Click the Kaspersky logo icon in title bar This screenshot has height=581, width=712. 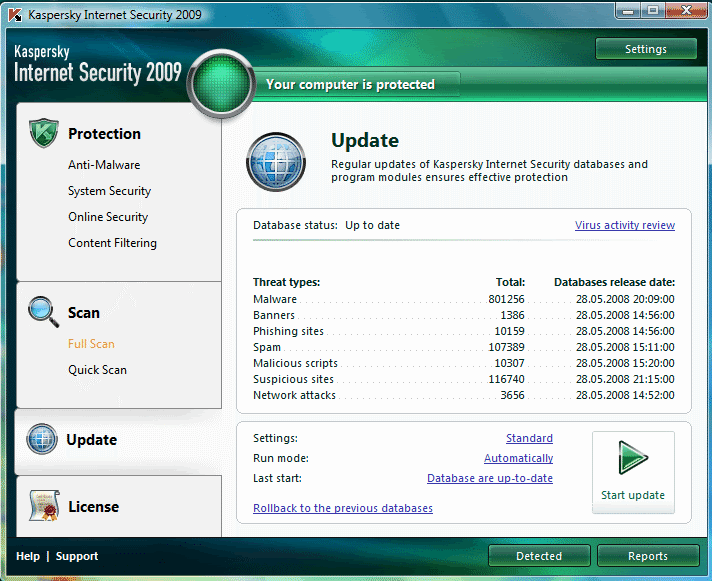(x=15, y=15)
